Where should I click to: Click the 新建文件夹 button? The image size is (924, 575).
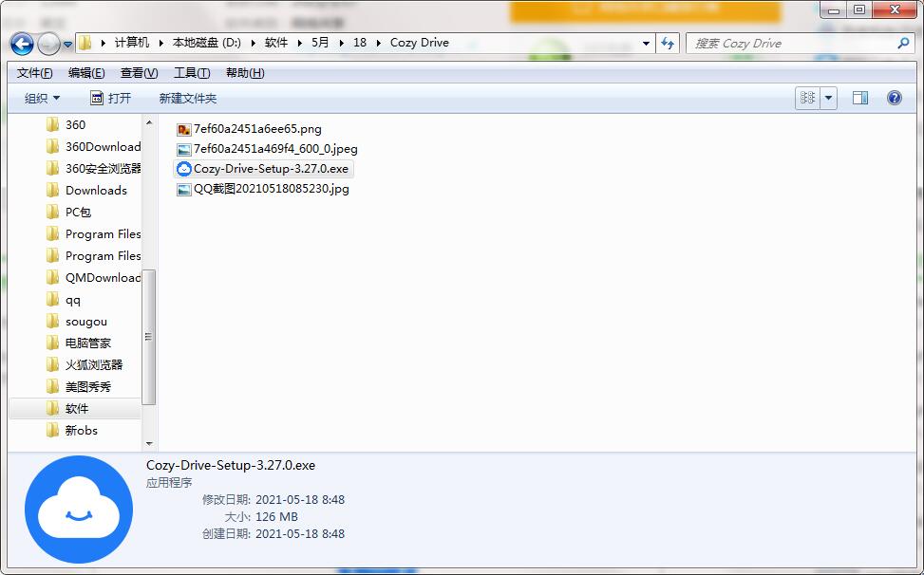point(187,98)
